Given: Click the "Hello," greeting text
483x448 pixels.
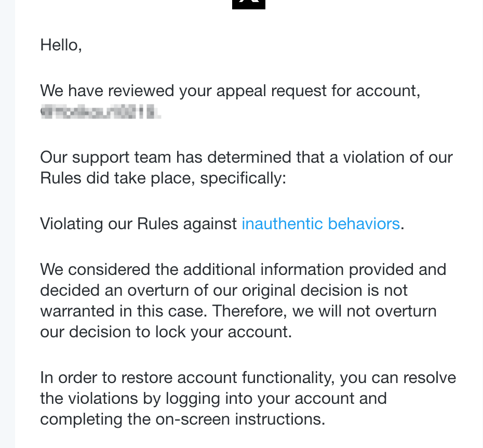Looking at the screenshot, I should [x=61, y=45].
